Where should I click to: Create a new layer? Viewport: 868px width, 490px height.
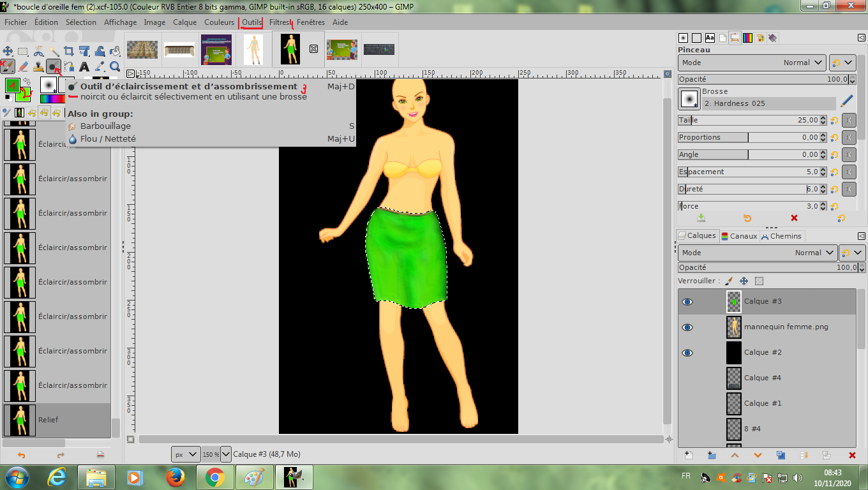(x=689, y=455)
